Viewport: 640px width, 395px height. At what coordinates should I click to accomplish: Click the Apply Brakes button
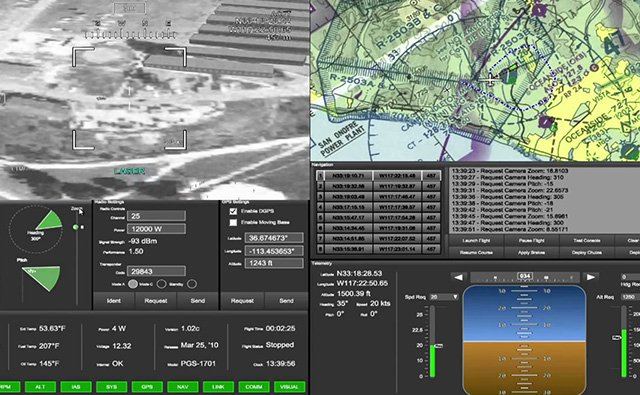[531, 253]
